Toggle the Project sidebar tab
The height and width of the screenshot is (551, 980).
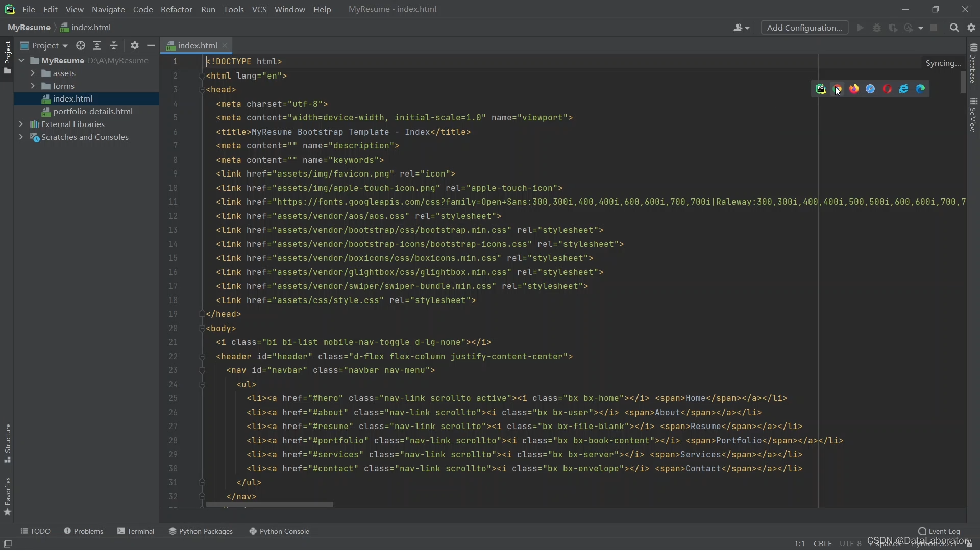point(8,57)
